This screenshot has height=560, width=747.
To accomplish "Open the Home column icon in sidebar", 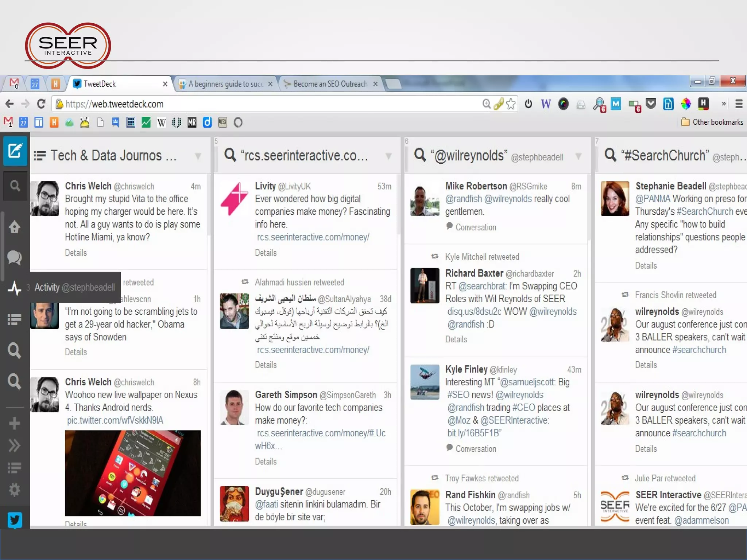I will (x=15, y=227).
